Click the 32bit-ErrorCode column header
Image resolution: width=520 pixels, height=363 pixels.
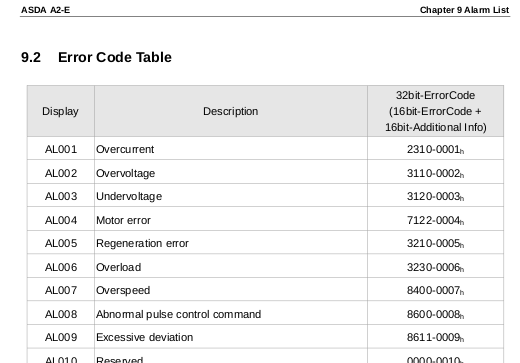coord(435,111)
